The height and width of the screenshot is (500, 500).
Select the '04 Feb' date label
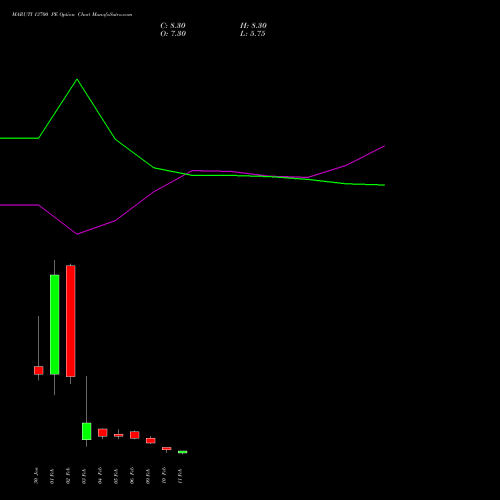click(100, 476)
